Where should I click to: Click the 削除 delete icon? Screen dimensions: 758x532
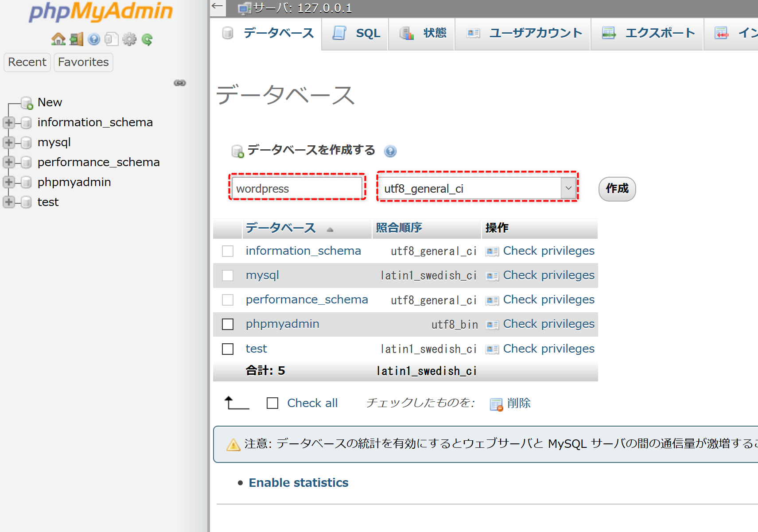[x=496, y=404]
